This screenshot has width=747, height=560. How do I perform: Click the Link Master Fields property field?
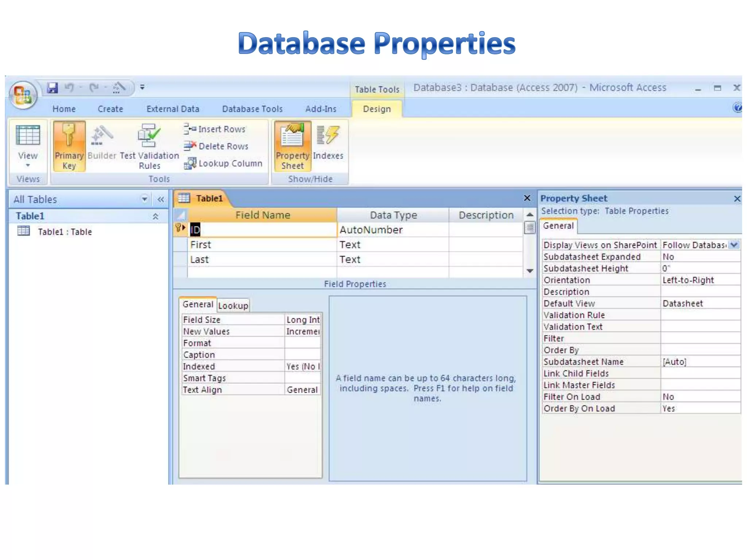click(x=700, y=385)
